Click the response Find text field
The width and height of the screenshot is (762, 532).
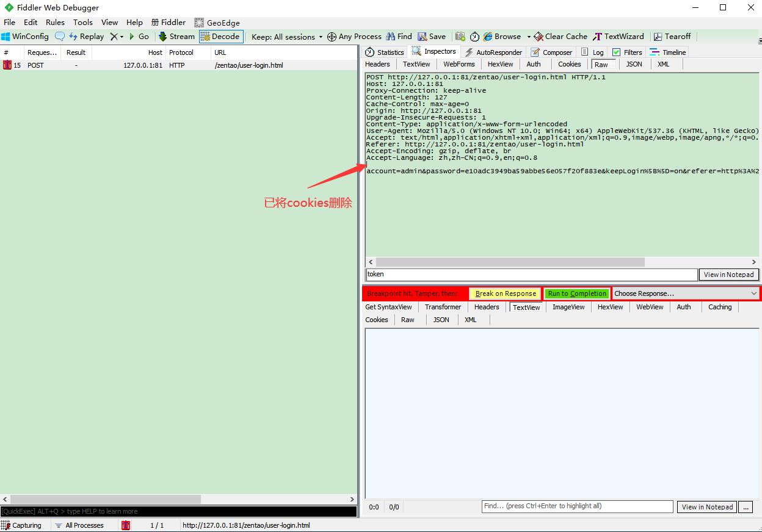(578, 506)
